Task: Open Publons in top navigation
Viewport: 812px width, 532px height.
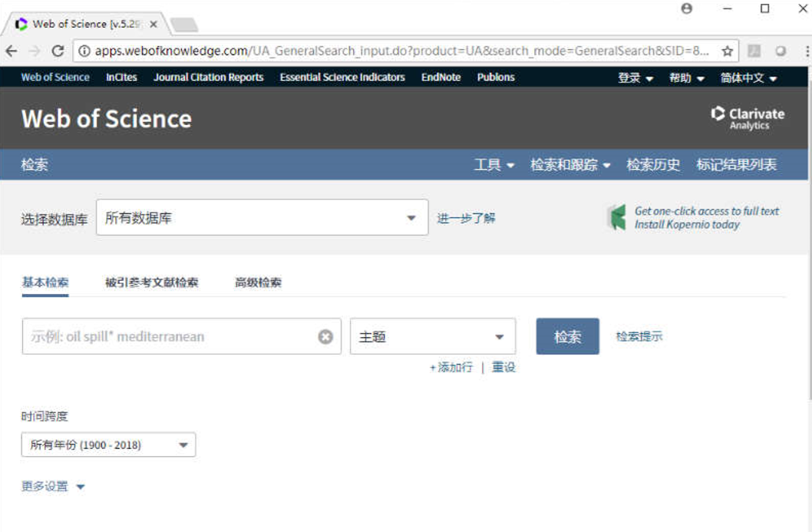Action: [x=496, y=78]
